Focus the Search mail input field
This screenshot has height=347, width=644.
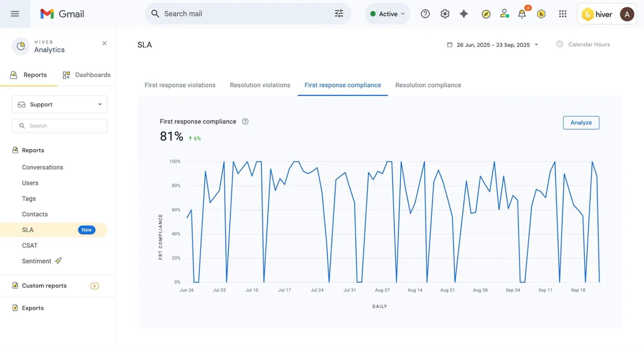pyautogui.click(x=247, y=14)
